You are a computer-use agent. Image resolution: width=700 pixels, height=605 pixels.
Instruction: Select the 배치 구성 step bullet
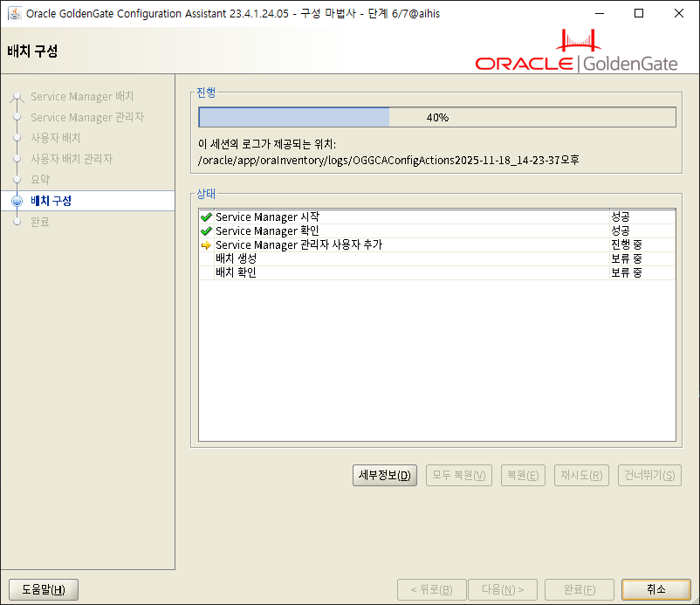click(x=17, y=201)
